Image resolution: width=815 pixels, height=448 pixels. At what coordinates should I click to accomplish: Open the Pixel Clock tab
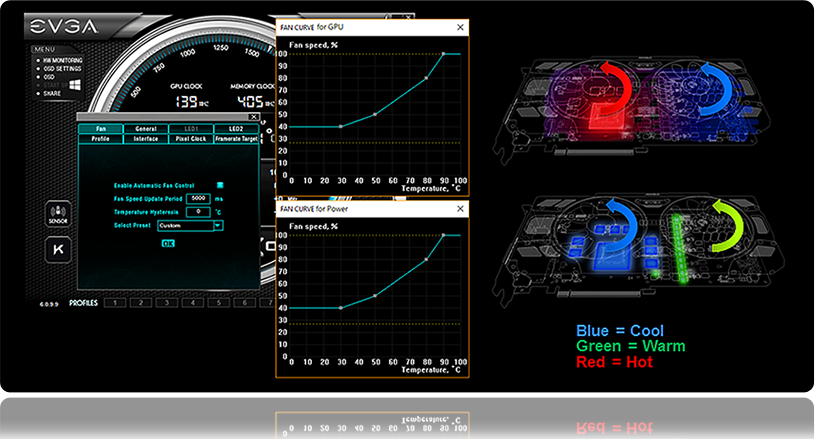pos(191,139)
